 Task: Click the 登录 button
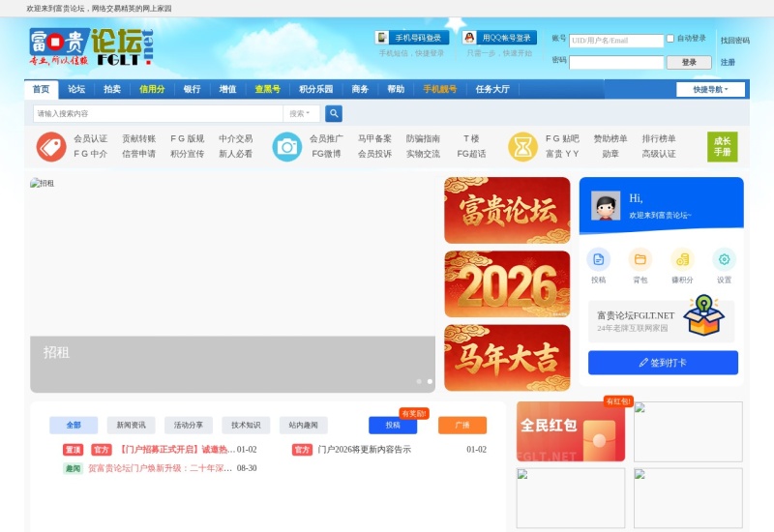pos(689,62)
